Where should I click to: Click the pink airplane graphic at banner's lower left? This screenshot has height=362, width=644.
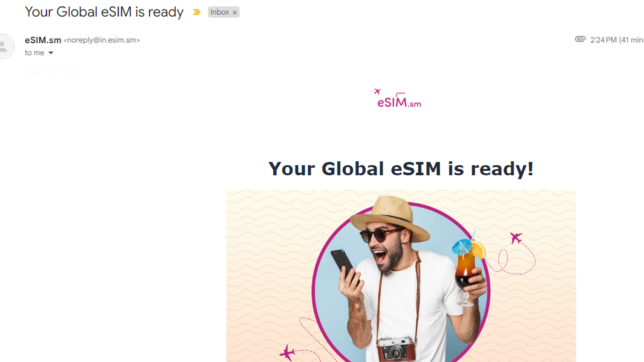coord(287,352)
